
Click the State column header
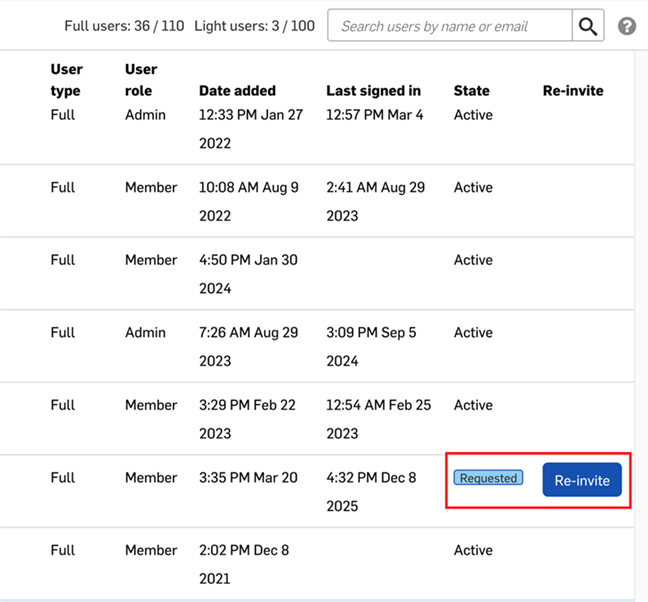pos(471,91)
